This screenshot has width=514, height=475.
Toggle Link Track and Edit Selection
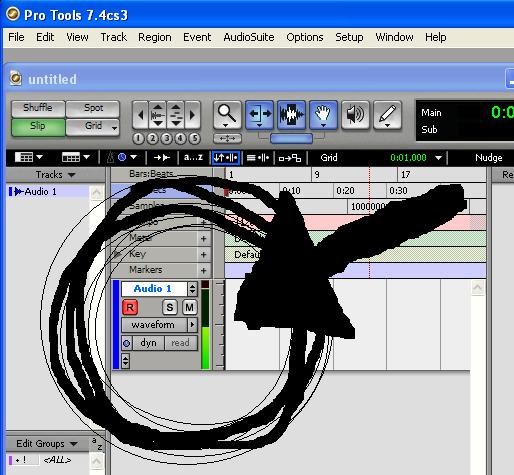[x=258, y=157]
